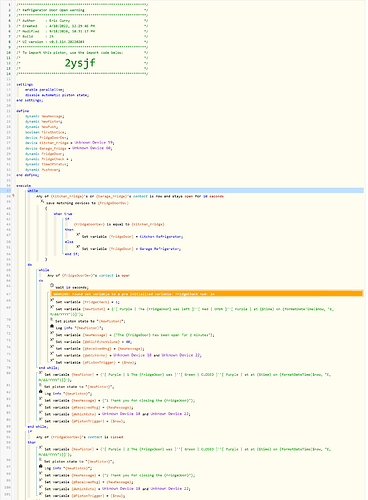Click variable icon for @WhichEchoVolume = 40

(52, 340)
